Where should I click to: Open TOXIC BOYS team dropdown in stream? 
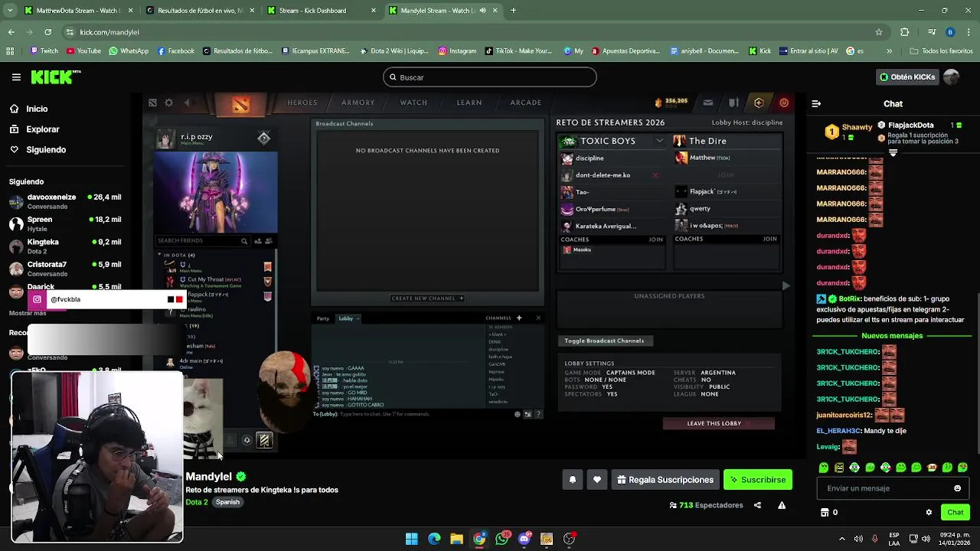tap(659, 141)
